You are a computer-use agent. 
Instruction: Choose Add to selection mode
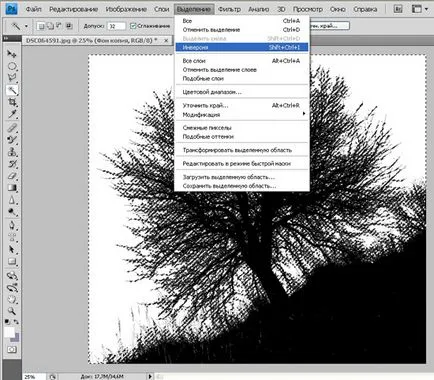tap(50, 26)
